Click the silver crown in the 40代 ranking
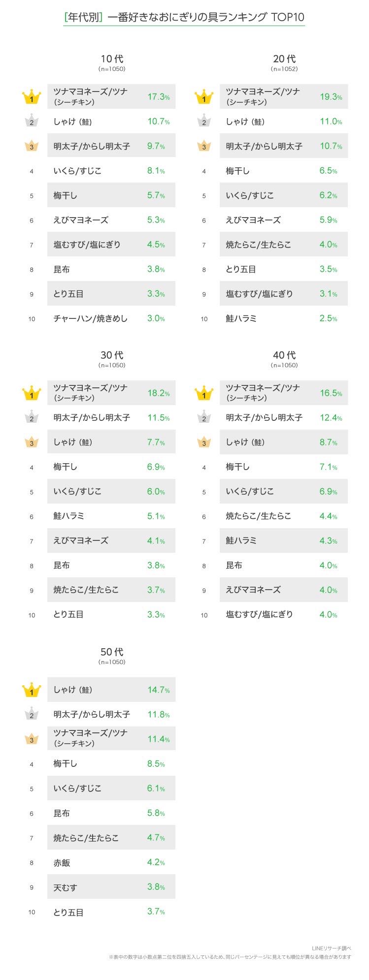The height and width of the screenshot is (980, 369). 204,417
